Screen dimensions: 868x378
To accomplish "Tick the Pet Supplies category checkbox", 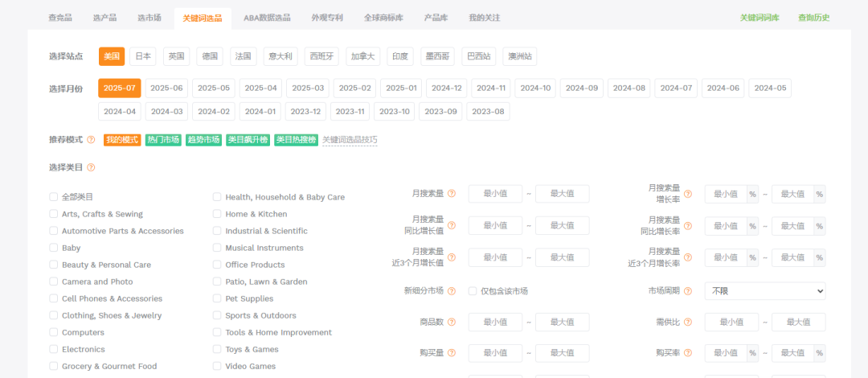I will 217,298.
